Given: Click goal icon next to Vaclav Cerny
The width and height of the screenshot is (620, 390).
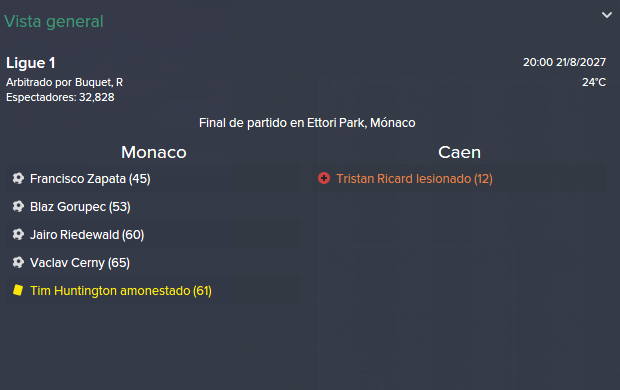Looking at the screenshot, I should tap(18, 263).
